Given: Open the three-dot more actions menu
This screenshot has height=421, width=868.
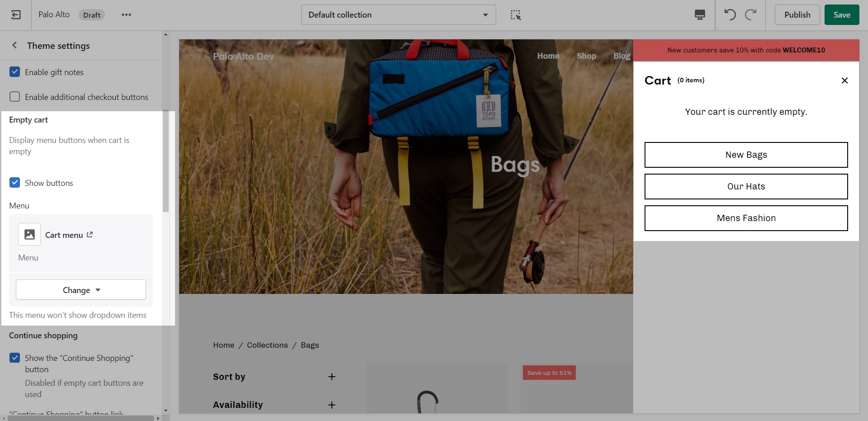Looking at the screenshot, I should pos(126,15).
